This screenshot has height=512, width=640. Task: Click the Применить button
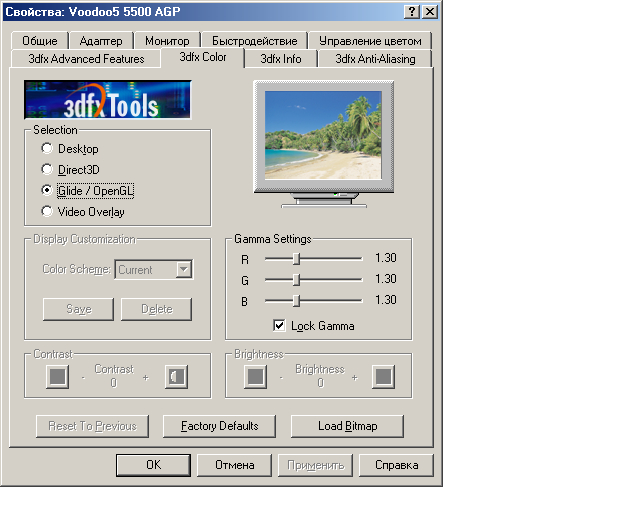(315, 465)
